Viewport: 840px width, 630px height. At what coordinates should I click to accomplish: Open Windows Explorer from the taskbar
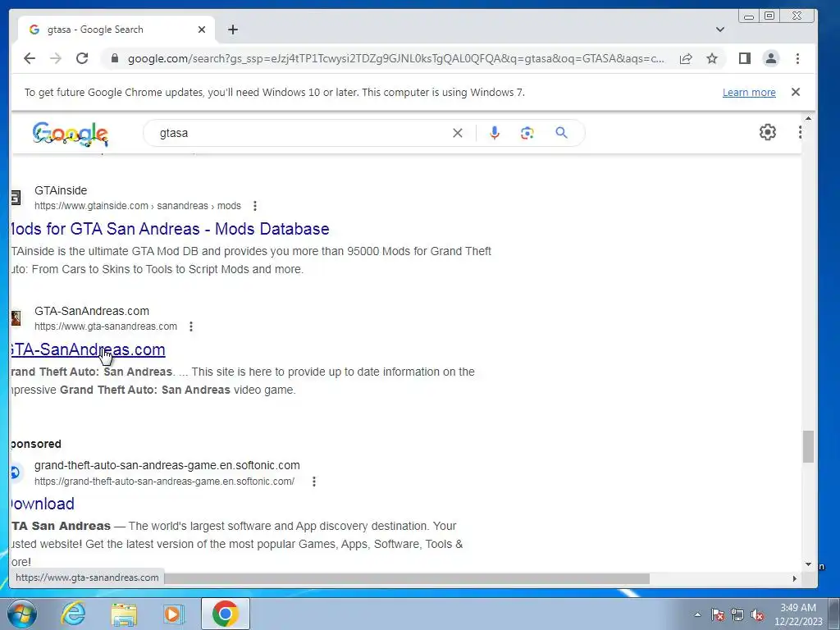click(124, 614)
